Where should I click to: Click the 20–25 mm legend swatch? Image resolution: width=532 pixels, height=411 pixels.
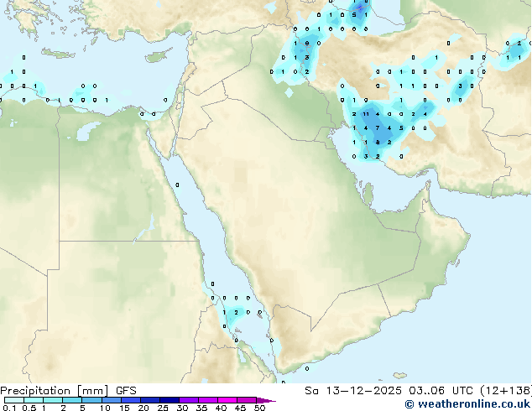click(x=149, y=400)
